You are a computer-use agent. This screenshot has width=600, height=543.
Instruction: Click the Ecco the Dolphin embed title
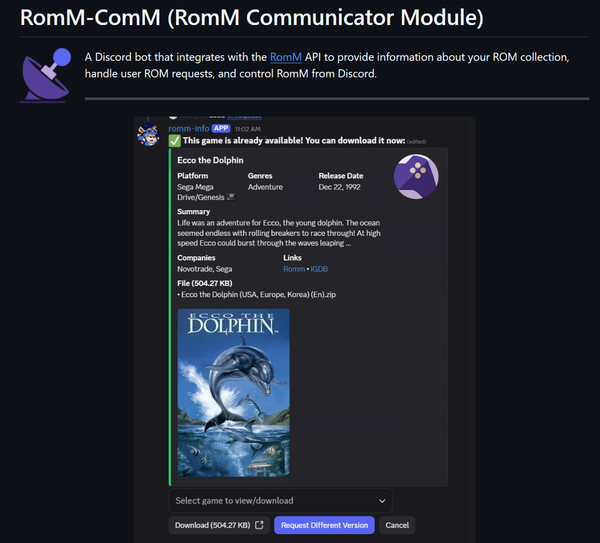(210, 160)
